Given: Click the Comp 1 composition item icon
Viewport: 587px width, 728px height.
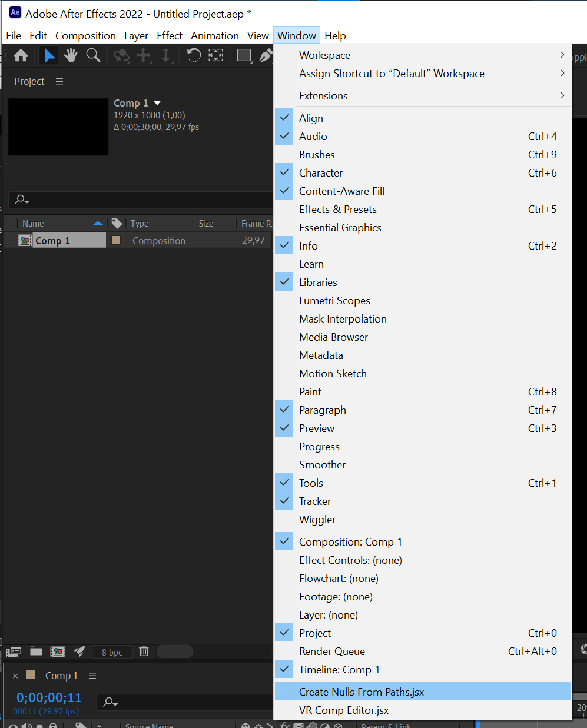Looking at the screenshot, I should (x=25, y=240).
